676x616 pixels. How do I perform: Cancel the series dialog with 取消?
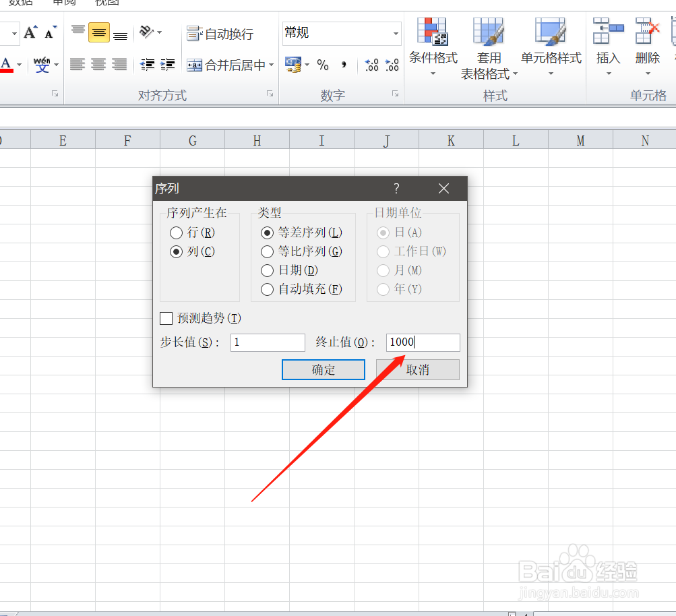417,370
